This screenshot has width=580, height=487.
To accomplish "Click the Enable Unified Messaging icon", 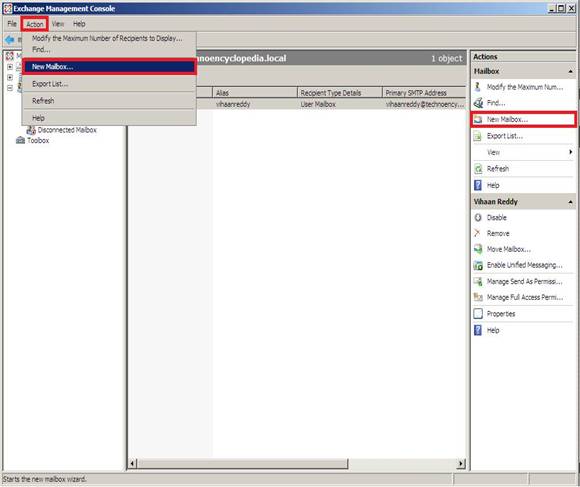I will (x=478, y=265).
